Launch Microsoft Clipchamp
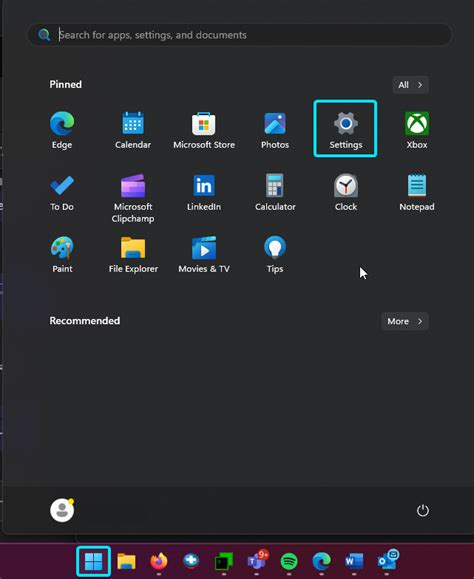474x579 pixels. pos(133,198)
